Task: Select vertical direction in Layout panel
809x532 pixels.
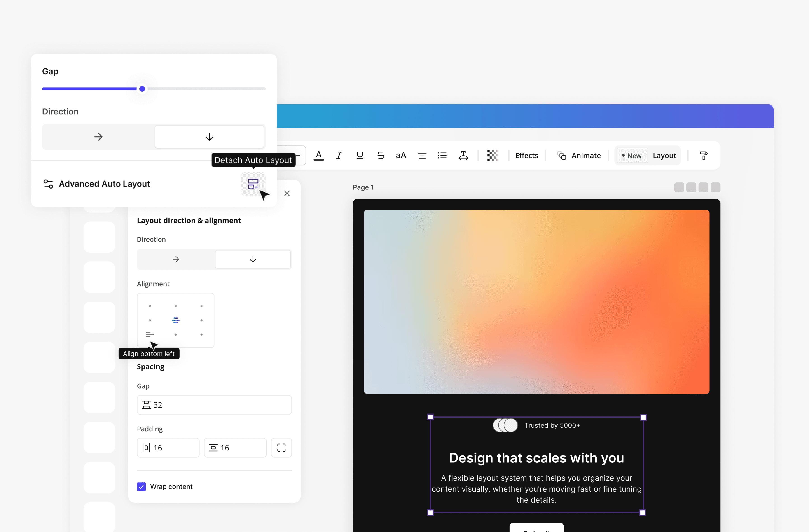Action: [x=253, y=259]
